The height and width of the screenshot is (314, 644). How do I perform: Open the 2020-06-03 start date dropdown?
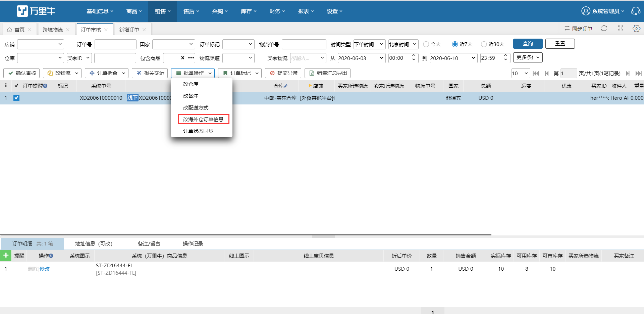click(x=361, y=58)
